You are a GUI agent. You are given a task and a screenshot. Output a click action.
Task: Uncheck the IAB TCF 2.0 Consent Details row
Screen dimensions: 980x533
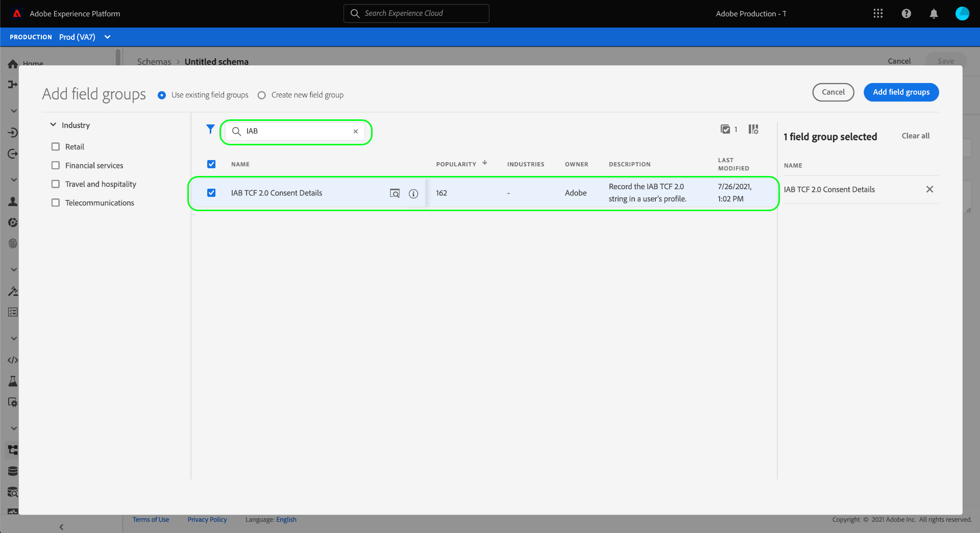[211, 193]
